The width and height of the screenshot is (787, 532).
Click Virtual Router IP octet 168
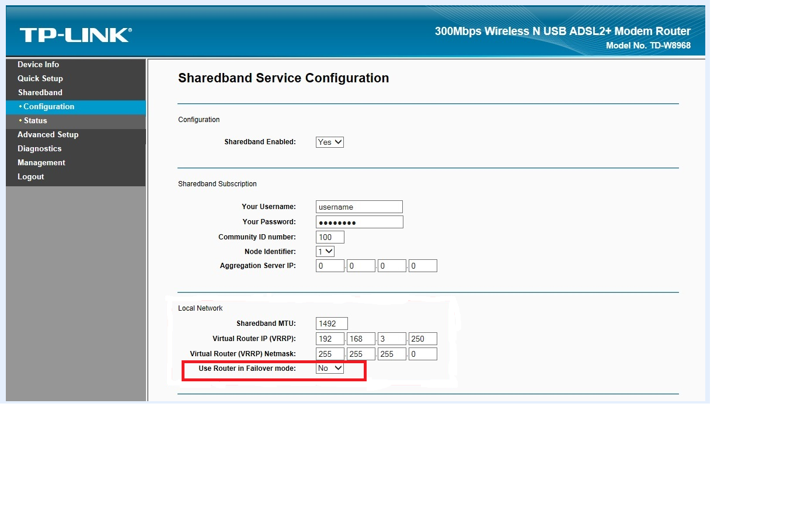click(x=361, y=339)
